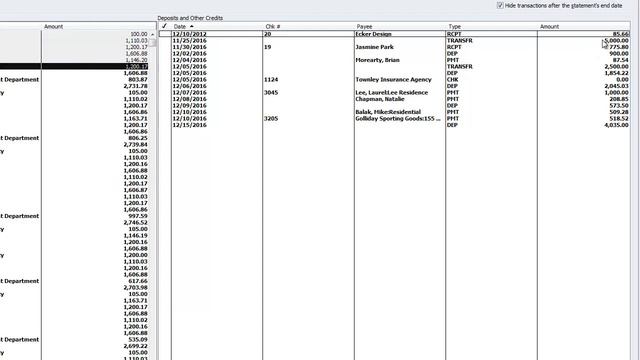Select the Lee, Laurel:Lee Residence payment
The width and height of the screenshot is (640, 360).
394,93
